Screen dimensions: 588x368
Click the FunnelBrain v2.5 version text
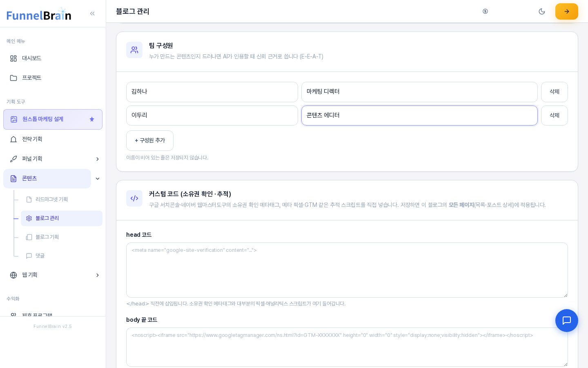point(53,327)
